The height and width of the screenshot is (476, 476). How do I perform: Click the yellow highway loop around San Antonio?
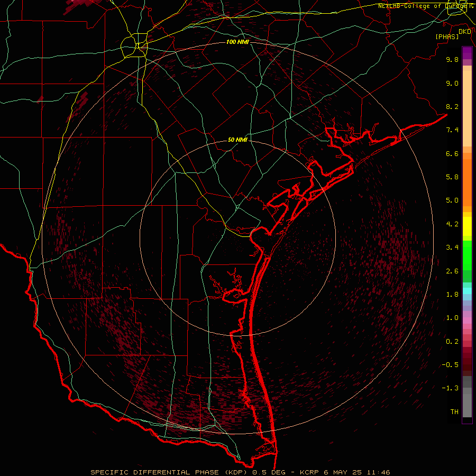coord(134,45)
